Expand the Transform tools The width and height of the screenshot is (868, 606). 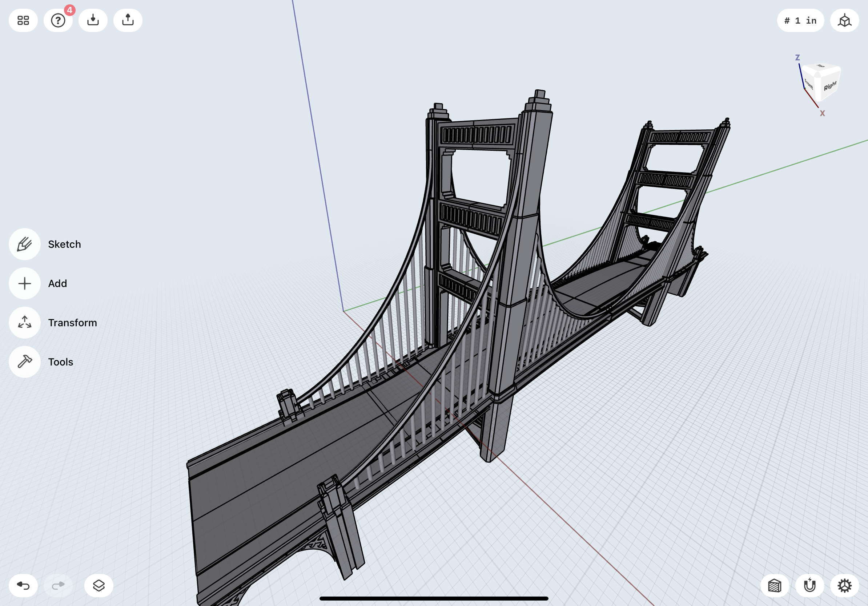coord(25,323)
